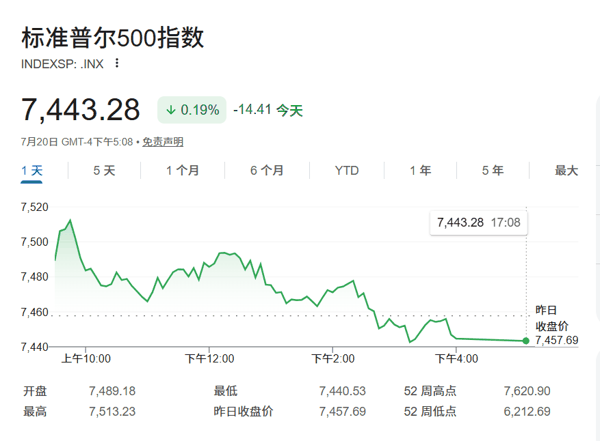Open the three-dot menu beside INDEXSP: .INX
This screenshot has height=441, width=600.
(x=117, y=63)
